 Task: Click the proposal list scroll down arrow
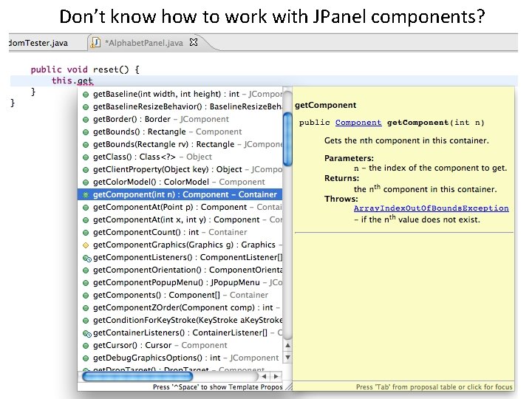click(287, 358)
